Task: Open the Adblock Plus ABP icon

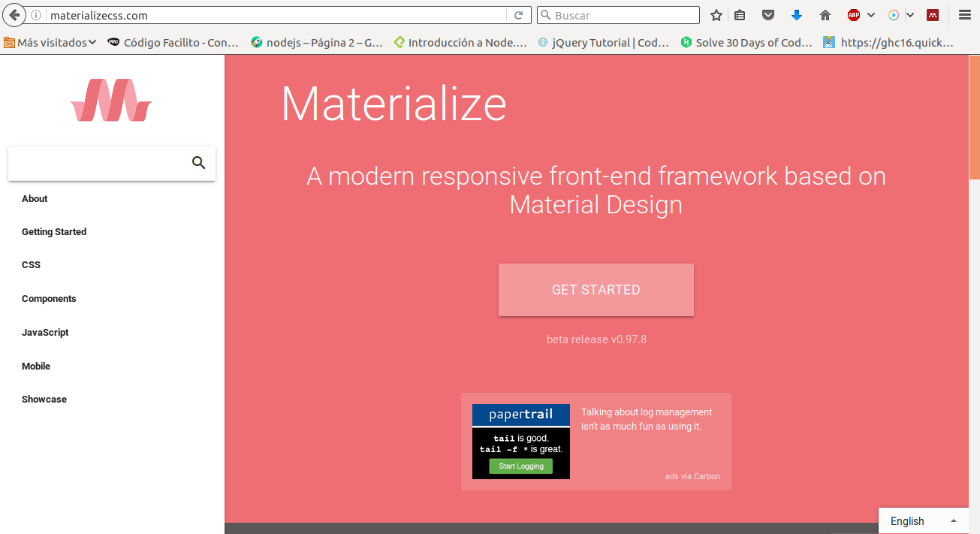Action: coord(854,15)
